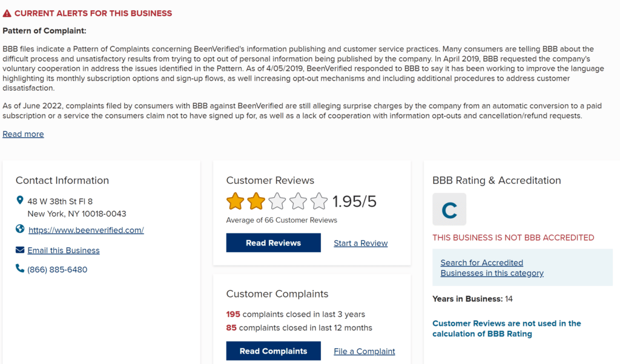Open Email this Business link
Image resolution: width=620 pixels, height=364 pixels.
point(63,250)
